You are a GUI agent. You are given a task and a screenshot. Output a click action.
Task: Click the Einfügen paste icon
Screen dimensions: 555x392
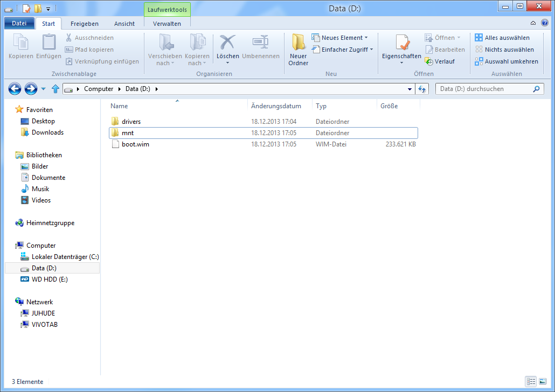point(49,42)
